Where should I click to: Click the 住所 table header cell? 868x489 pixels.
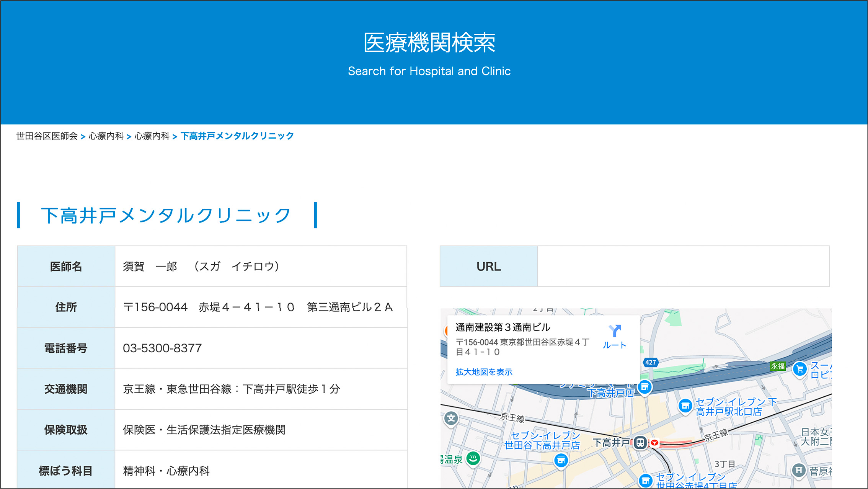coord(66,307)
